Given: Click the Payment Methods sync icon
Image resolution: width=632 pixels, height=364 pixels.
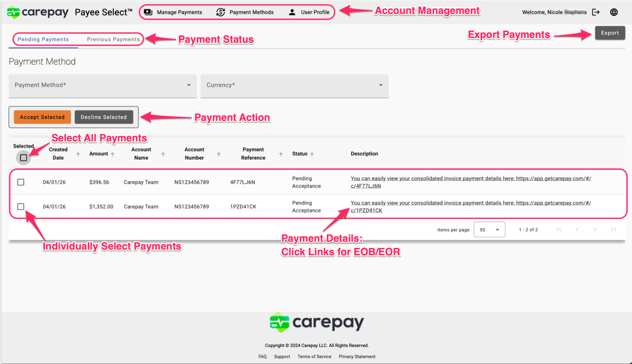Looking at the screenshot, I should (221, 12).
